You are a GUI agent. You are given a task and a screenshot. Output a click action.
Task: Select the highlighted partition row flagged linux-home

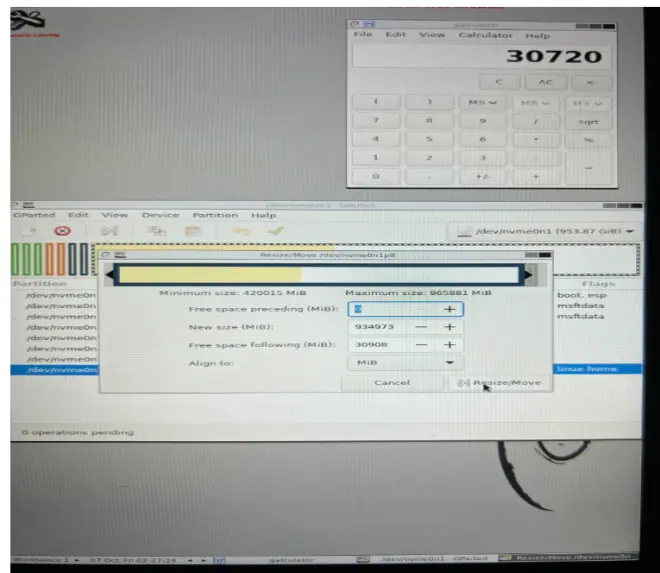(326, 369)
